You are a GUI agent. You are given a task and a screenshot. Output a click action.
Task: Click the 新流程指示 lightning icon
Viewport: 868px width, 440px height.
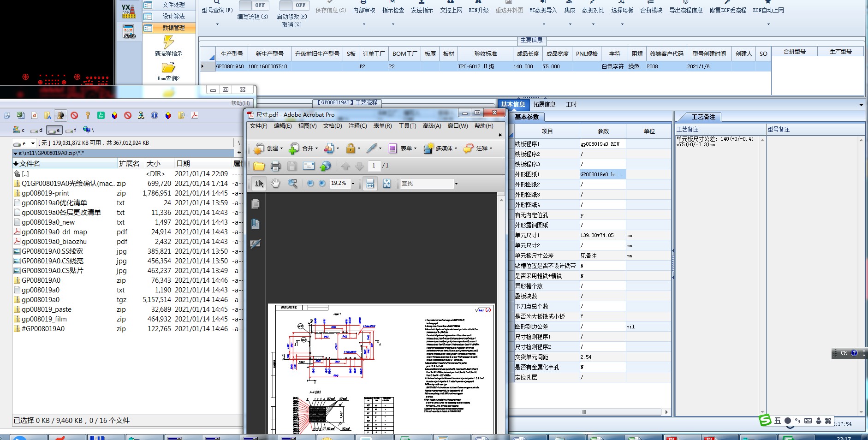coord(168,42)
